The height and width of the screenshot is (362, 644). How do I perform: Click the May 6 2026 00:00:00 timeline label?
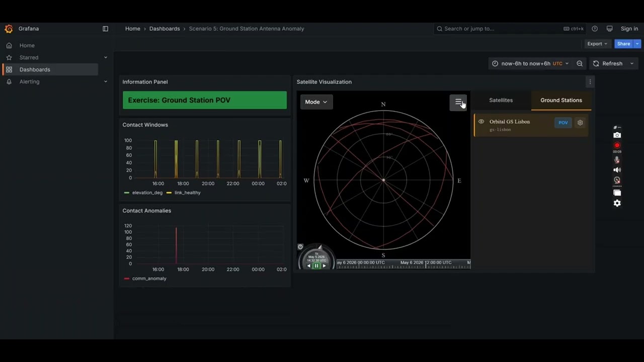coord(360,262)
